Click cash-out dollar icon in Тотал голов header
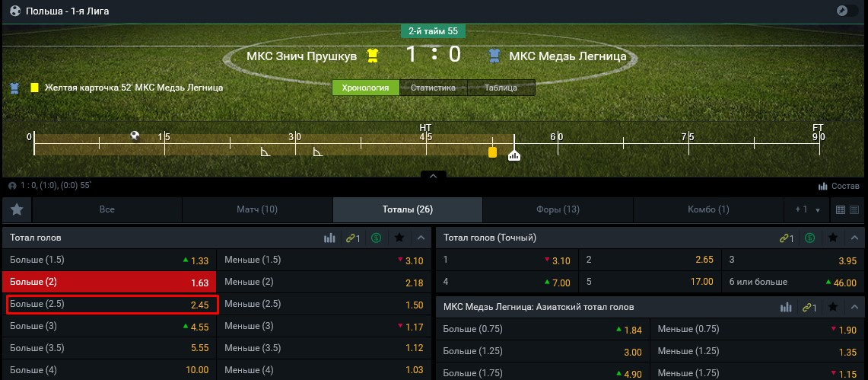This screenshot has height=380, width=868. pos(376,238)
